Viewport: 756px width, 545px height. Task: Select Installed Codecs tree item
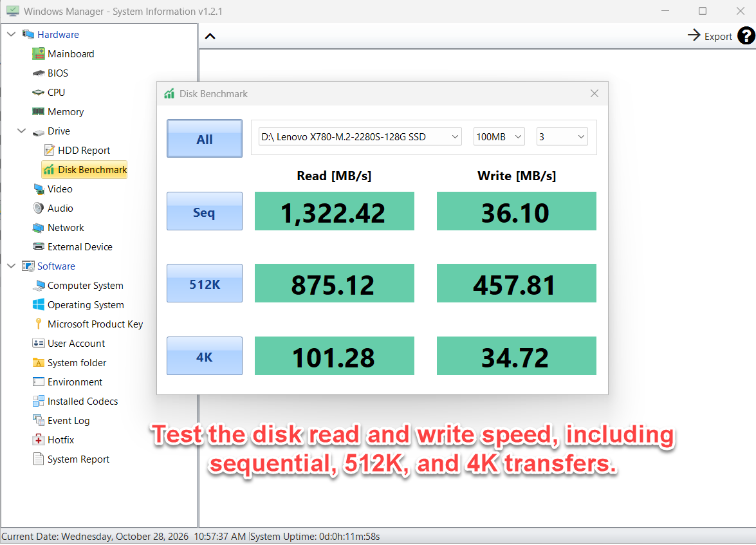(82, 402)
